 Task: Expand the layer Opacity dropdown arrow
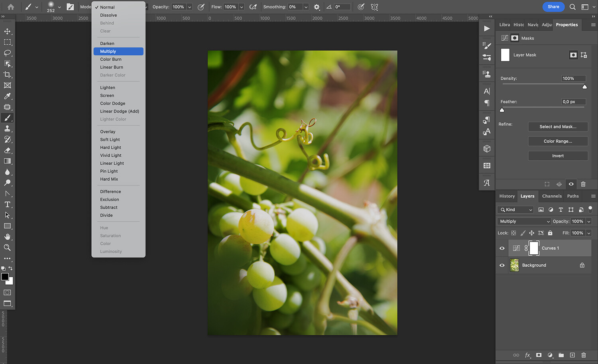pos(589,221)
